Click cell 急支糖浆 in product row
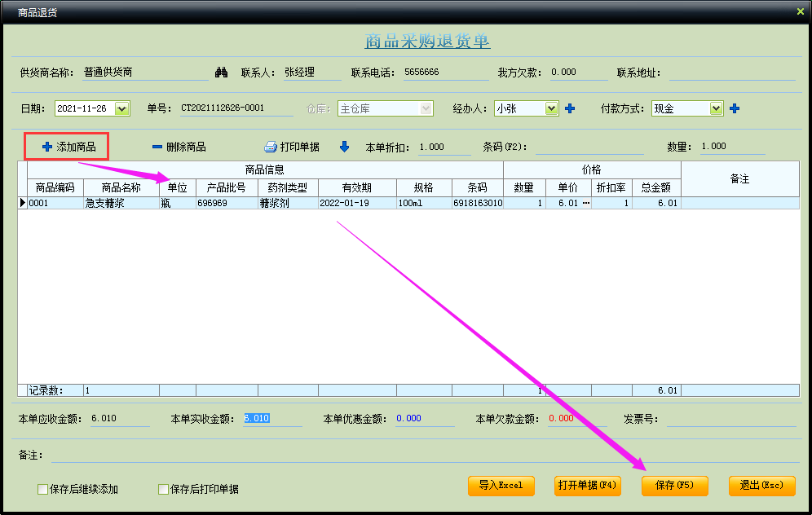The image size is (812, 515). pos(121,203)
